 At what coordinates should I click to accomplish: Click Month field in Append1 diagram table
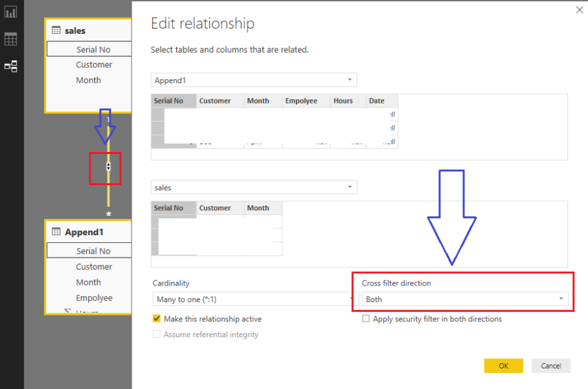tap(89, 282)
